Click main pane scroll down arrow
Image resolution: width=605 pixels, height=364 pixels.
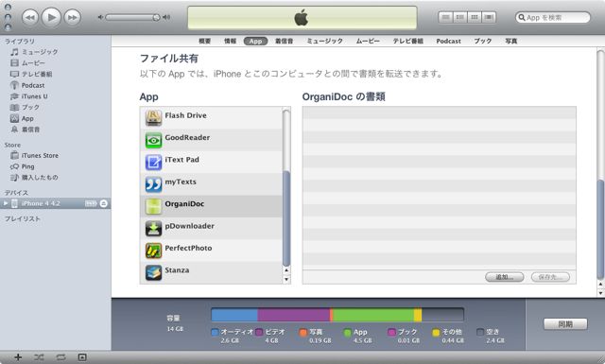point(600,293)
